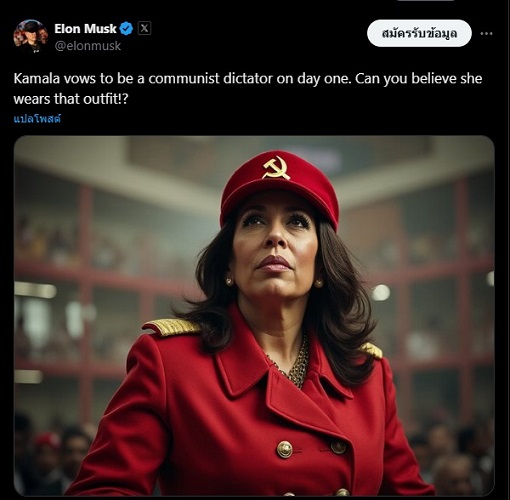Click the X affiliate badge icon

pyautogui.click(x=144, y=28)
